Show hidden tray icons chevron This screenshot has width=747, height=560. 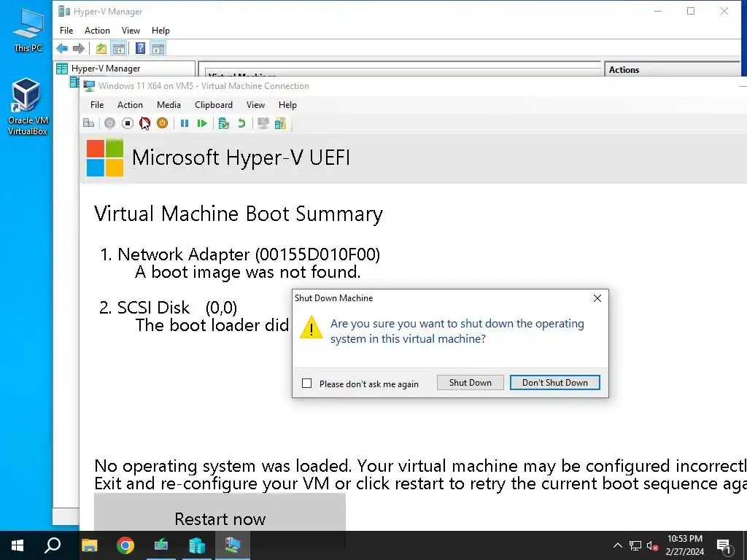pyautogui.click(x=617, y=545)
